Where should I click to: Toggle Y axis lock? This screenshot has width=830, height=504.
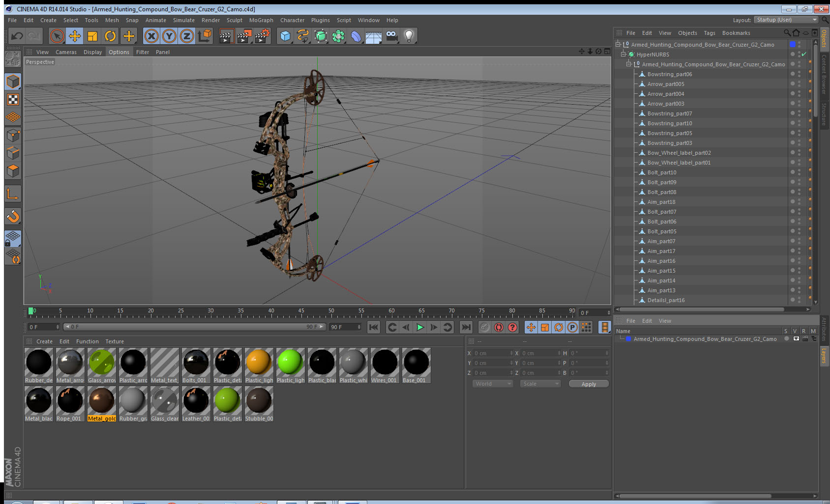coord(169,36)
